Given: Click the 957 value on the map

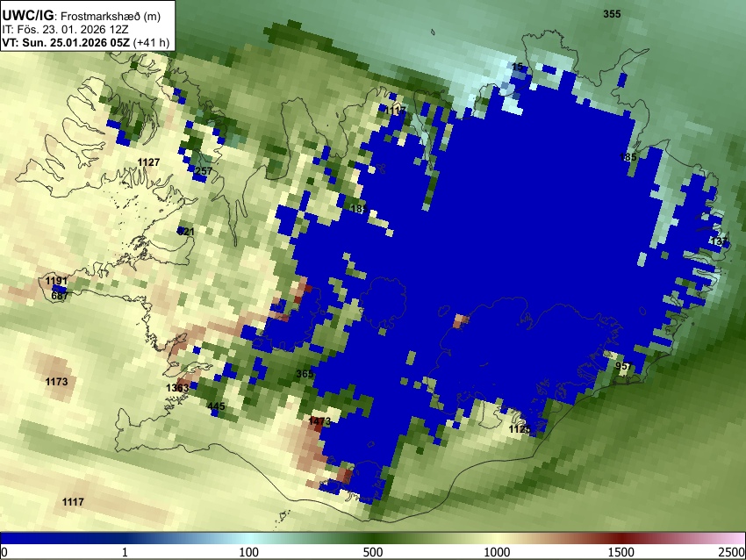Looking at the screenshot, I should pos(624,366).
